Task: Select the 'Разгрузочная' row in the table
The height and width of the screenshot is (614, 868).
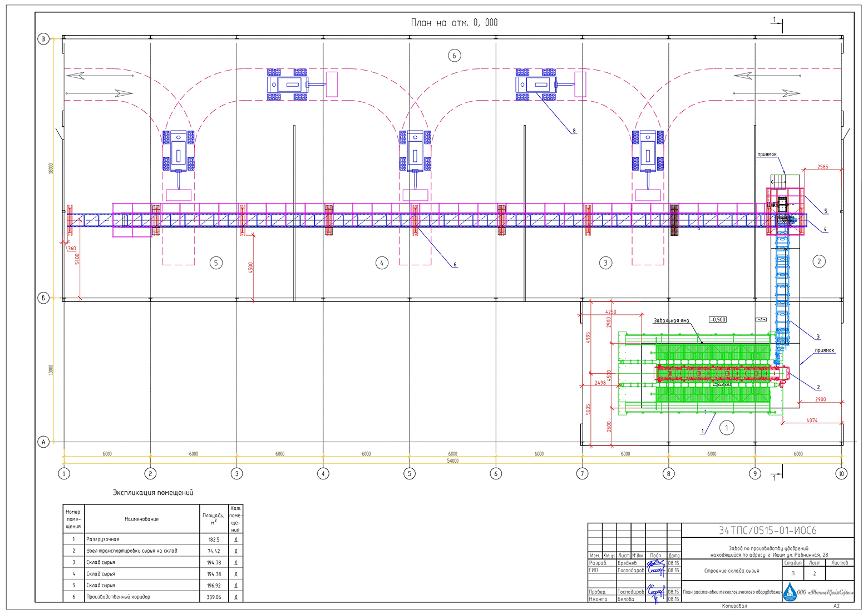Action: point(153,539)
